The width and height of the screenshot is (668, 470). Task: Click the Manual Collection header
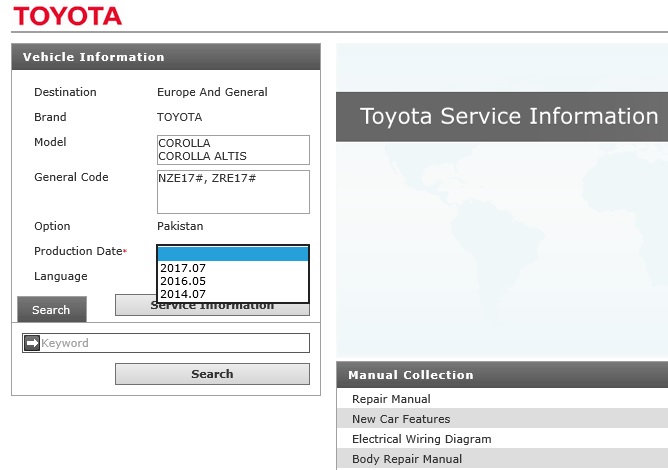pyautogui.click(x=502, y=375)
